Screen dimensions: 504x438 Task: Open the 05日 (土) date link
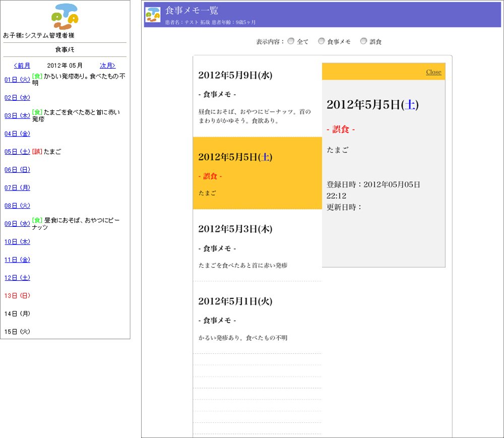tap(17, 151)
